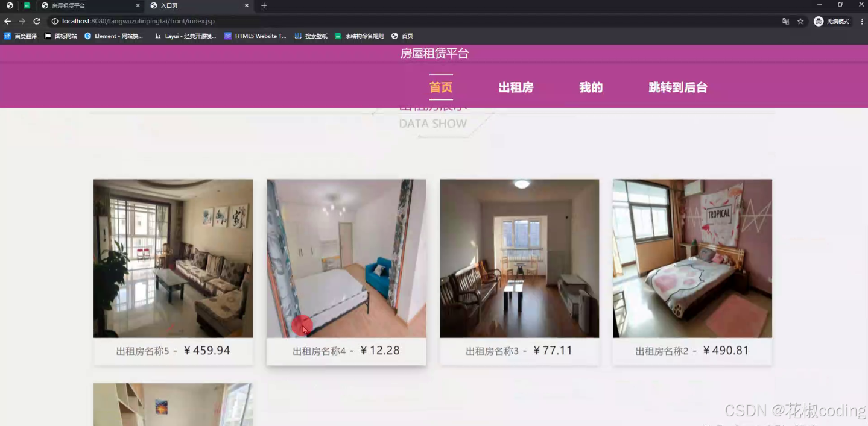This screenshot has height=426, width=868.
Task: Switch to the first pinned globe tab
Action: (10, 5)
